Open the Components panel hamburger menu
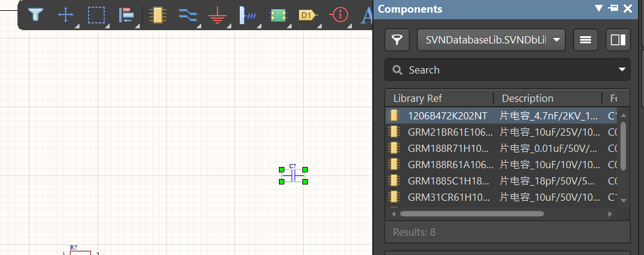This screenshot has width=644, height=255. coord(586,40)
